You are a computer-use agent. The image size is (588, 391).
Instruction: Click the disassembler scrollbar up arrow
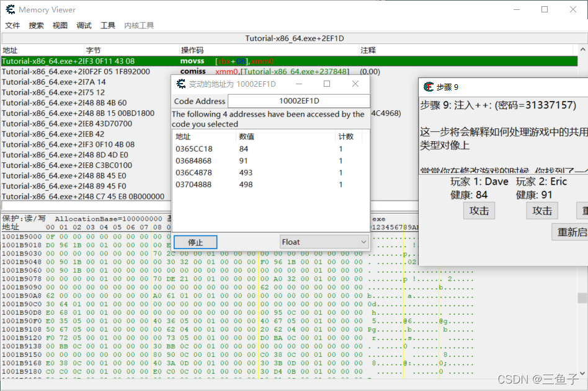coord(582,50)
